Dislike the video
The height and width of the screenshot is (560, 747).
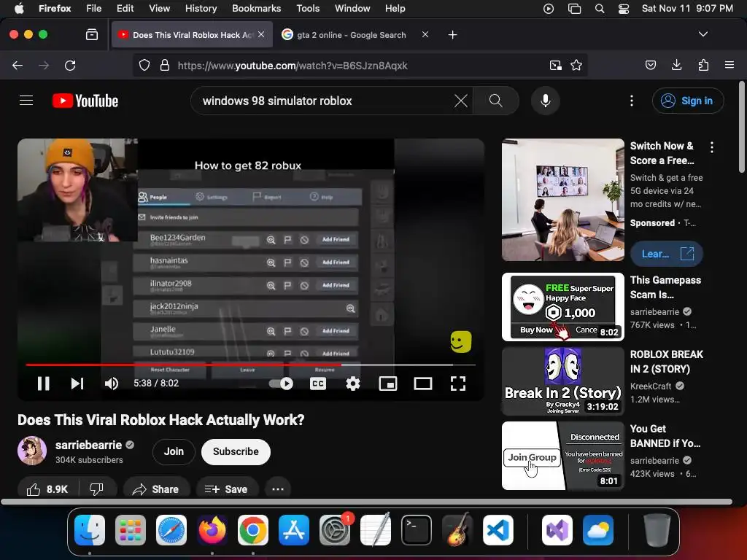(97, 489)
